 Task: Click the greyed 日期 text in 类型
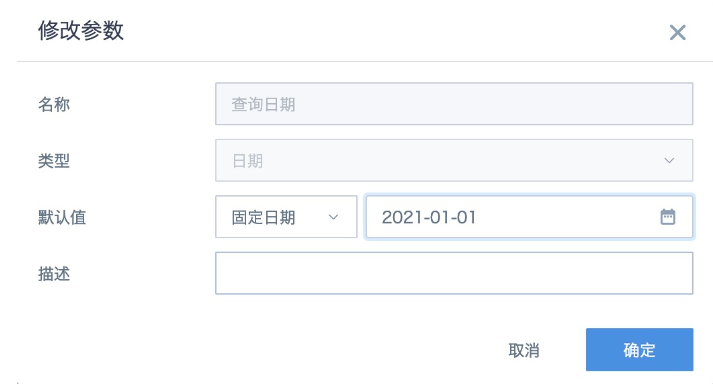pos(247,161)
